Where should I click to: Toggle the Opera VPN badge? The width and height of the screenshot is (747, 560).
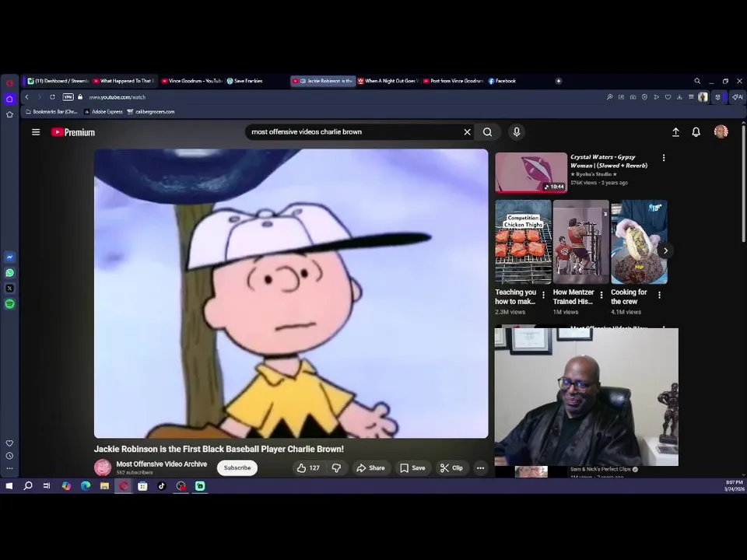[68, 97]
